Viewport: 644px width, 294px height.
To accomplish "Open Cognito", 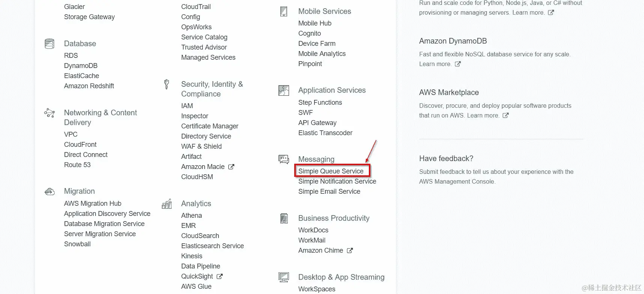I will pos(310,33).
